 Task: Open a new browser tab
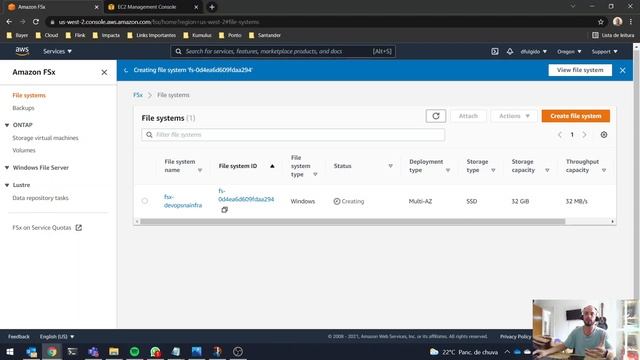(211, 7)
